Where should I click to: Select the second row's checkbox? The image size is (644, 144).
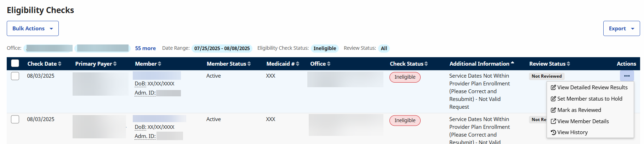pos(15,119)
